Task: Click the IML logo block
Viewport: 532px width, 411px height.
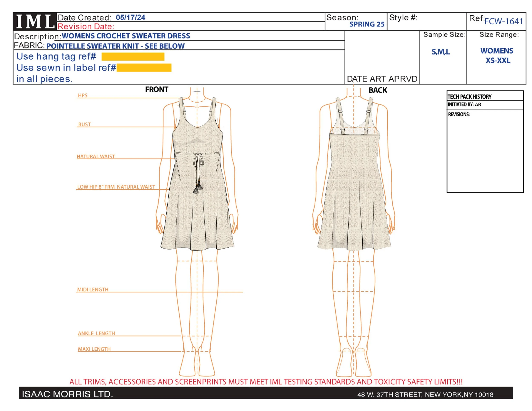Action: click(35, 21)
